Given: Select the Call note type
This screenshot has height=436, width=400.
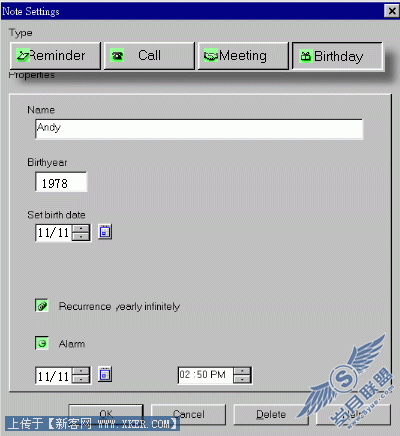Looking at the screenshot, I should 149,56.
